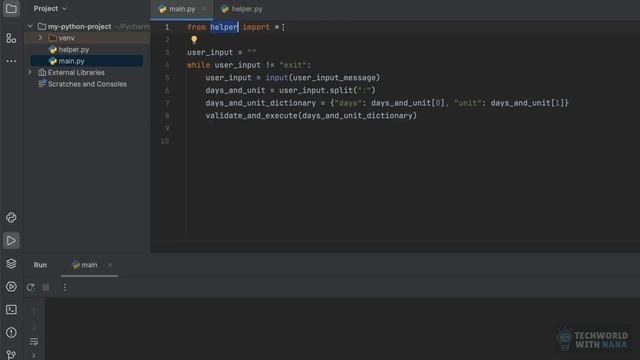Select main.py in project tree

click(87, 61)
